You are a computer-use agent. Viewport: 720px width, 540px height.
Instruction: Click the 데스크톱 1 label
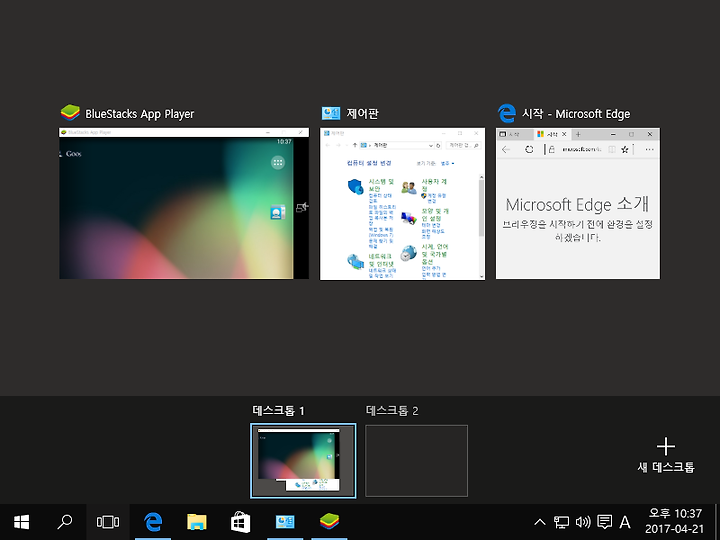coord(278,411)
